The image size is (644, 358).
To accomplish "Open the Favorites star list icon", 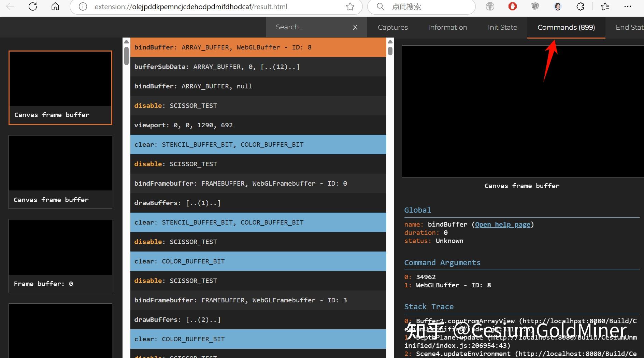I will [605, 6].
